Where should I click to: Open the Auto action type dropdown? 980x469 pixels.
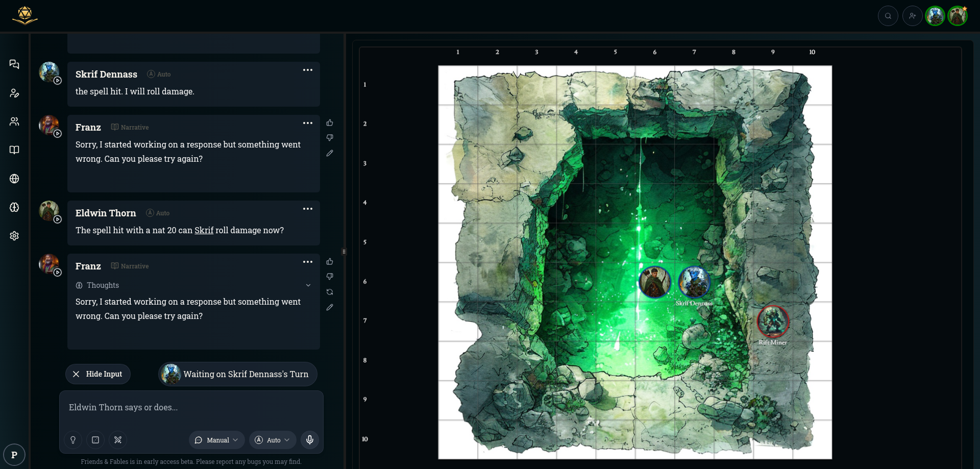coord(273,440)
